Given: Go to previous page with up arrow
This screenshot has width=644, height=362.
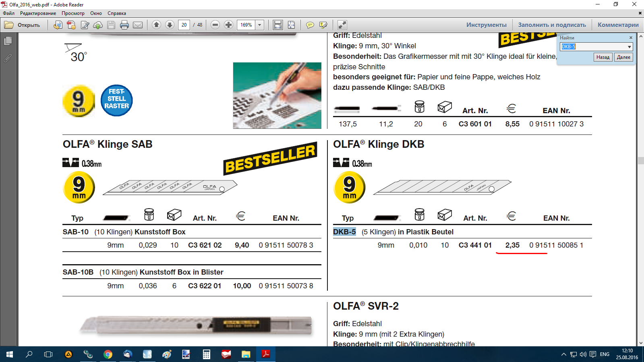Looking at the screenshot, I should pyautogui.click(x=157, y=25).
